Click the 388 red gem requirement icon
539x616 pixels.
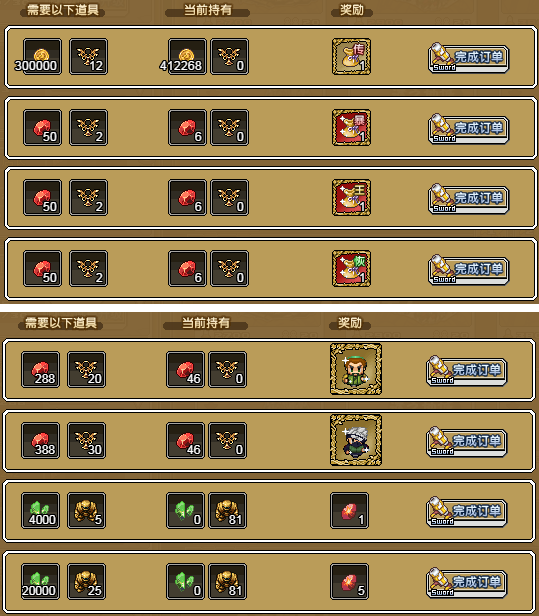point(40,441)
